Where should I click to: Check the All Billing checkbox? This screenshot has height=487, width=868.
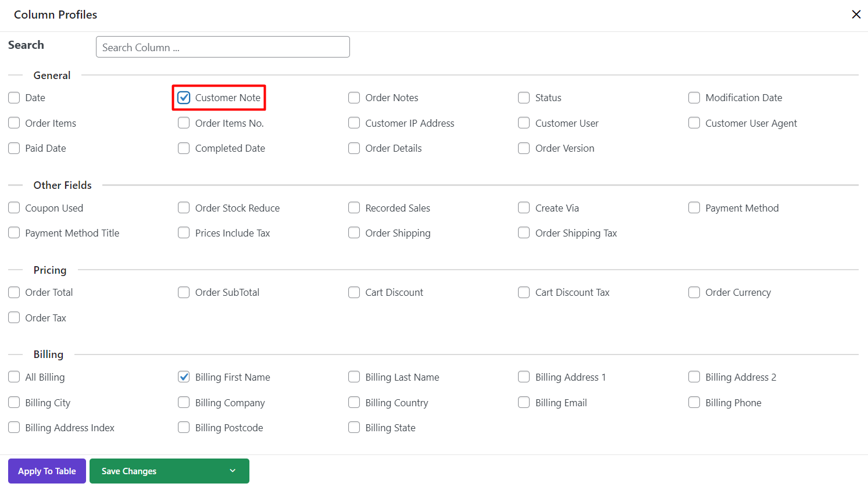coord(14,377)
